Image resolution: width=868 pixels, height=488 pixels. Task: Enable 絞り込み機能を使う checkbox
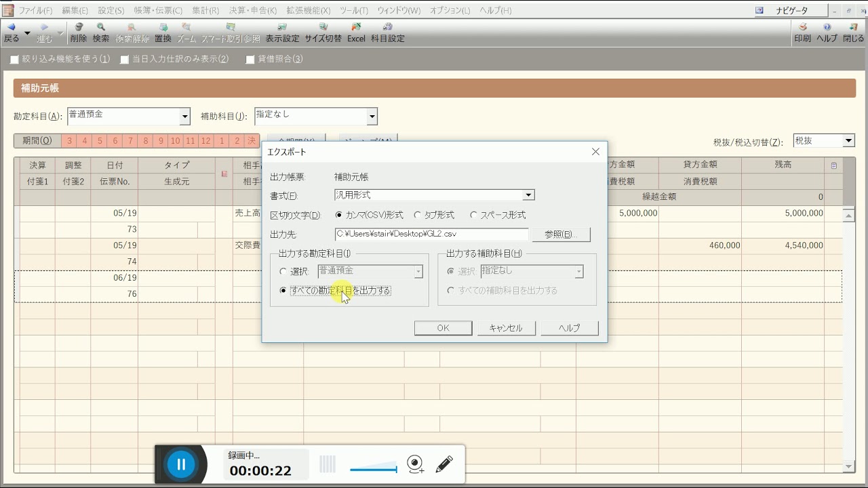click(x=14, y=60)
